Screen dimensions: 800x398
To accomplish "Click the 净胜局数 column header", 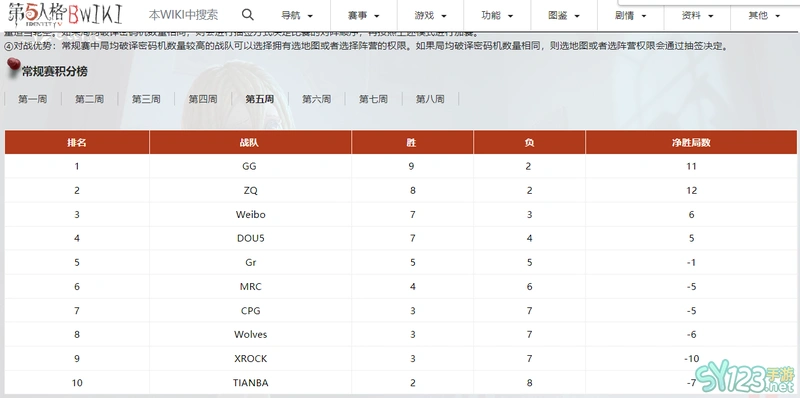I will (691, 142).
